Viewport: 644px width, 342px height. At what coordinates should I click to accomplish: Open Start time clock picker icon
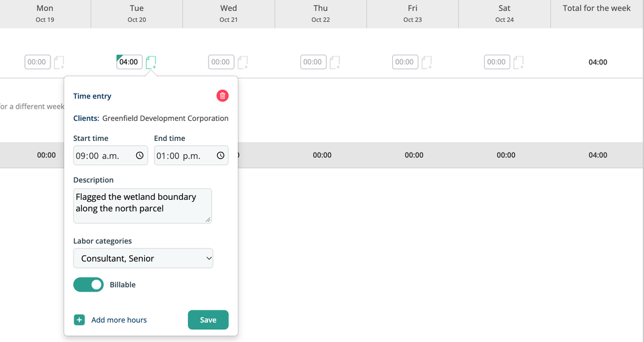(x=140, y=156)
